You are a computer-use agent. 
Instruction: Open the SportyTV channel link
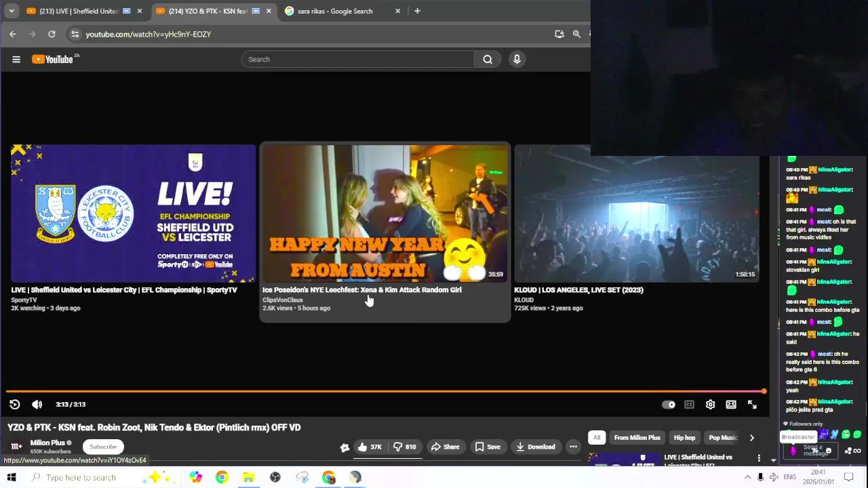point(24,300)
